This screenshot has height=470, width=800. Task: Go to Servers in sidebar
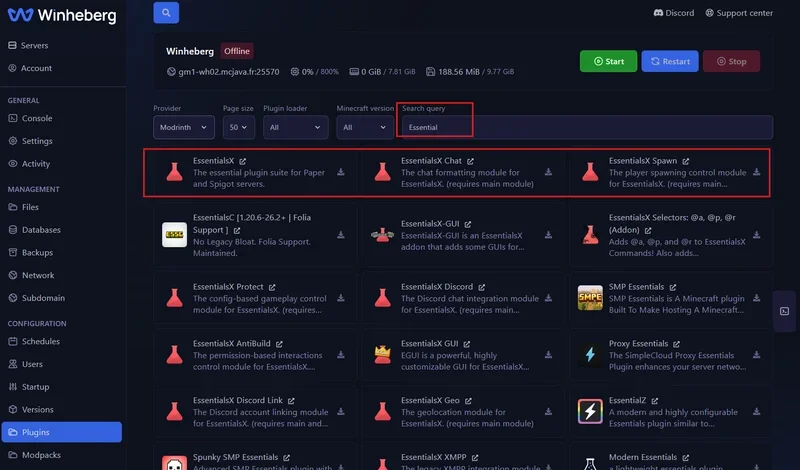[28, 45]
